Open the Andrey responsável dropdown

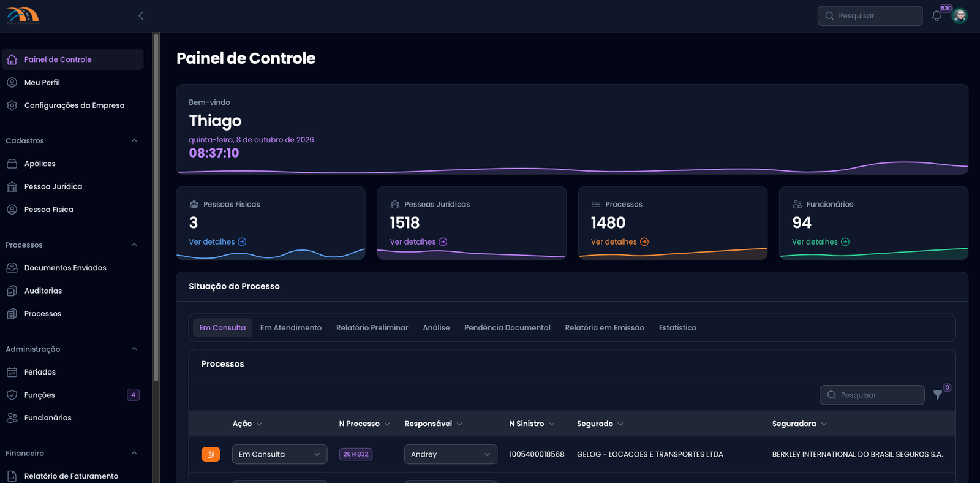click(x=451, y=454)
